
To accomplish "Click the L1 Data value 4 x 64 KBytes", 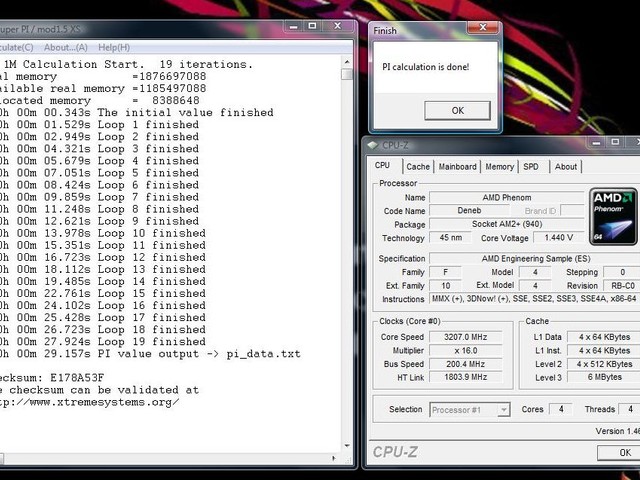I will coord(604,337).
